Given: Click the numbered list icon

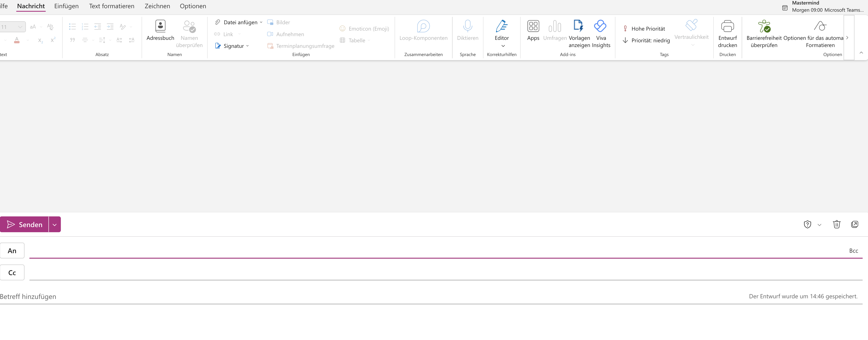Looking at the screenshot, I should [85, 27].
